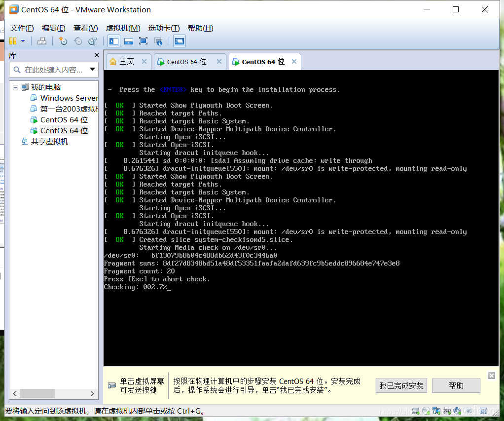The image size is (504, 421).
Task: Open the library search filter dropdown
Action: pyautogui.click(x=92, y=70)
